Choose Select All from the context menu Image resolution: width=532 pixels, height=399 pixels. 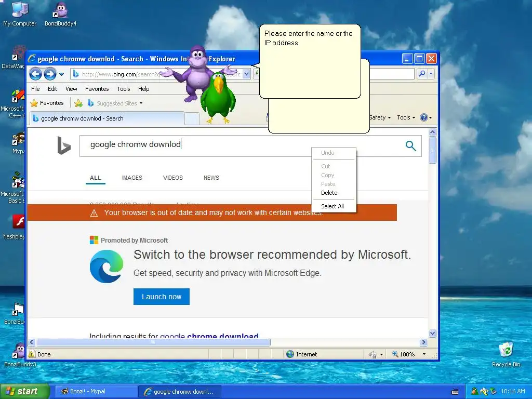point(334,206)
